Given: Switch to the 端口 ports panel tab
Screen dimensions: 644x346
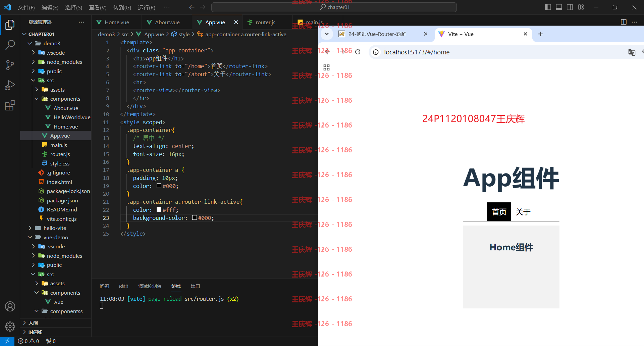Looking at the screenshot, I should [x=195, y=286].
